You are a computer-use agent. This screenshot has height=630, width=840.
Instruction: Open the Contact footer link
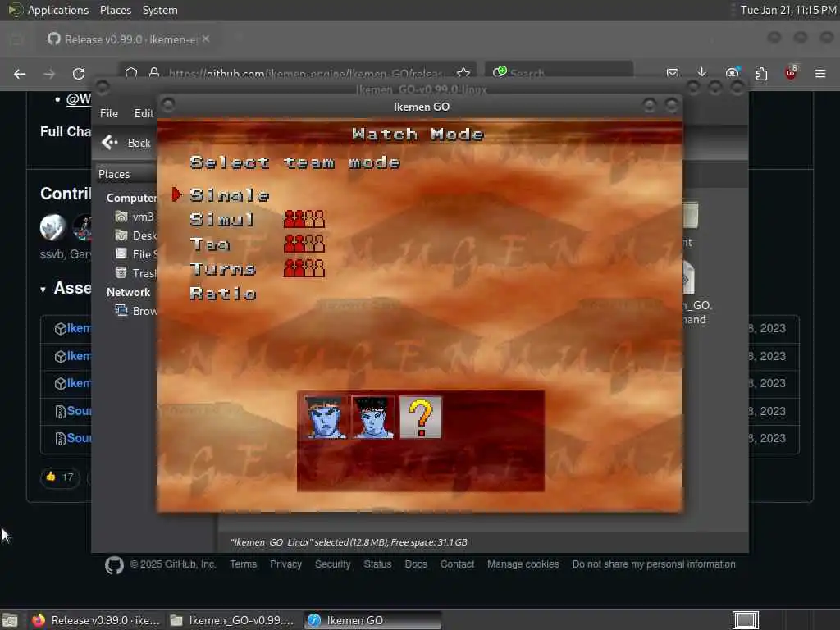point(457,564)
